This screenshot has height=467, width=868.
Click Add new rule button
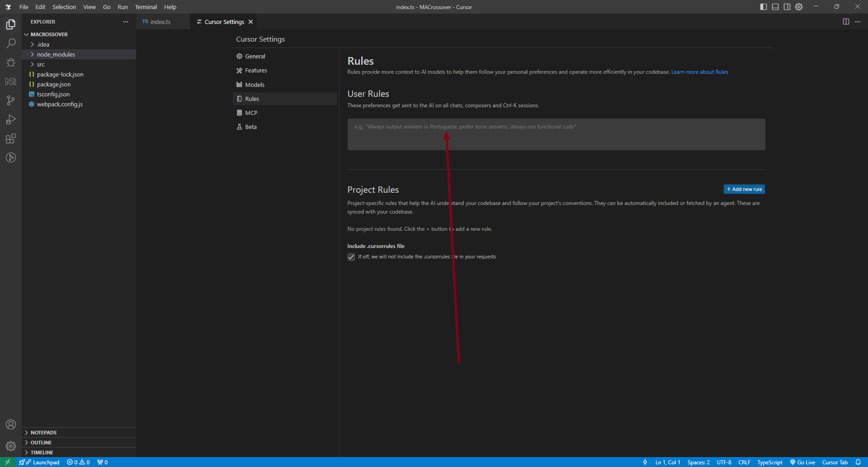[x=744, y=189]
